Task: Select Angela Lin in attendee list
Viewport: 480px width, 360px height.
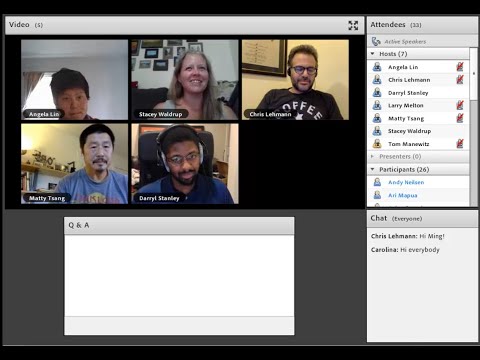Action: (x=418, y=67)
